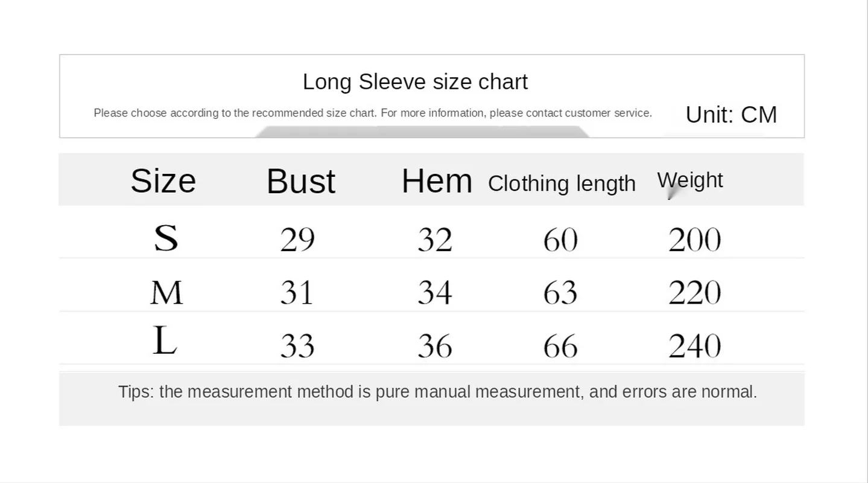This screenshot has width=868, height=483.
Task: Select the "Size" column header
Action: [163, 181]
